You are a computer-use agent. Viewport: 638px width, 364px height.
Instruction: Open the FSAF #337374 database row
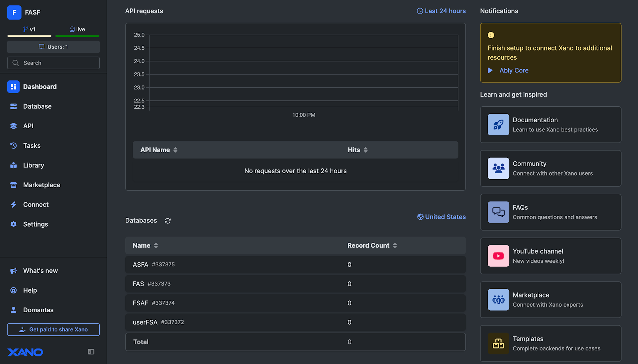[x=295, y=303]
